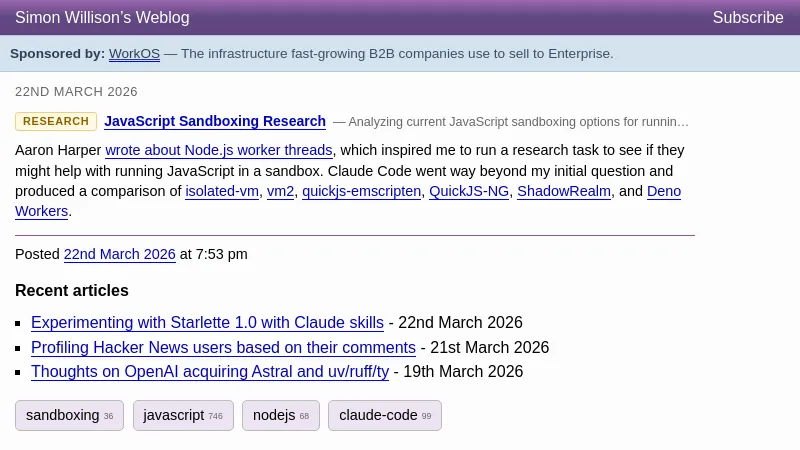Viewport: 800px width, 450px height.
Task: Open the QuickJS-NG link
Action: click(x=469, y=191)
